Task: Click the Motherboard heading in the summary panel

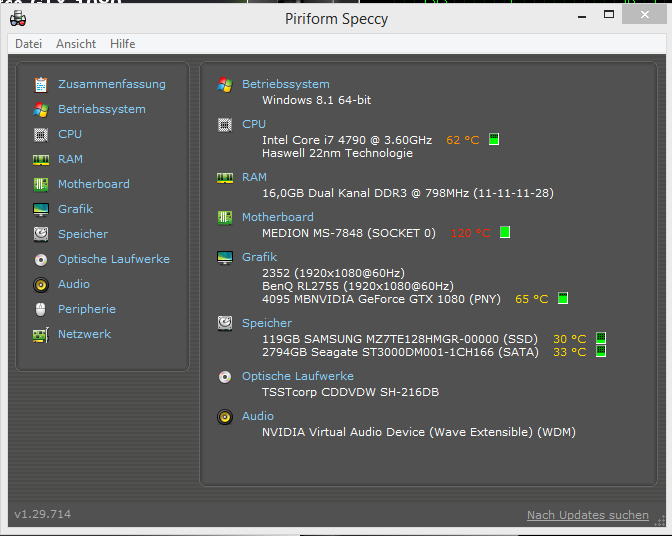Action: (278, 217)
